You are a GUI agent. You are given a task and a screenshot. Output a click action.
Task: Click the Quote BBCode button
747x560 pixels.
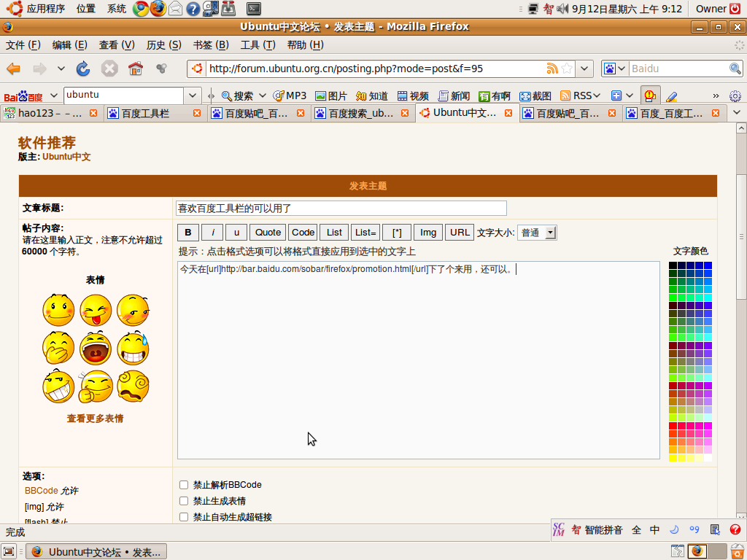[268, 233]
